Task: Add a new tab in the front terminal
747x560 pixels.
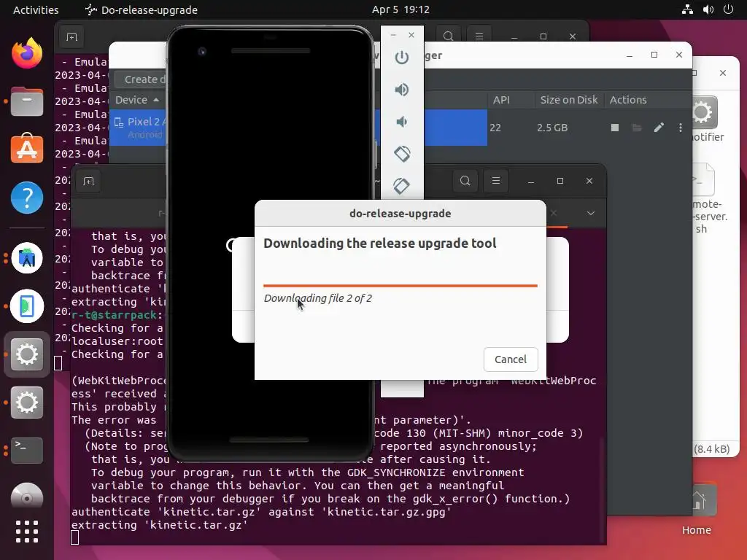Action: (88, 182)
